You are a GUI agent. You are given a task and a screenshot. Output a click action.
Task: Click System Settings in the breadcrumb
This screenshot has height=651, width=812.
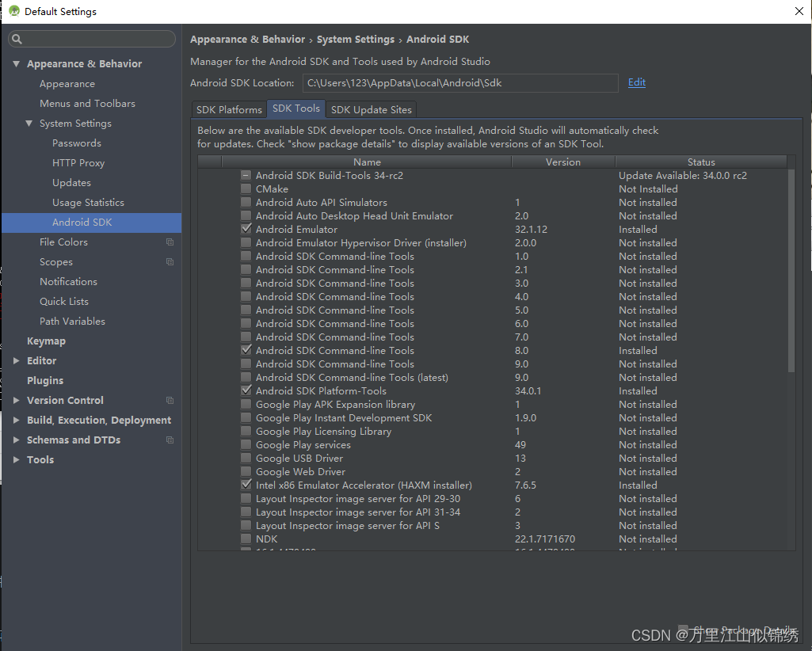pyautogui.click(x=355, y=40)
